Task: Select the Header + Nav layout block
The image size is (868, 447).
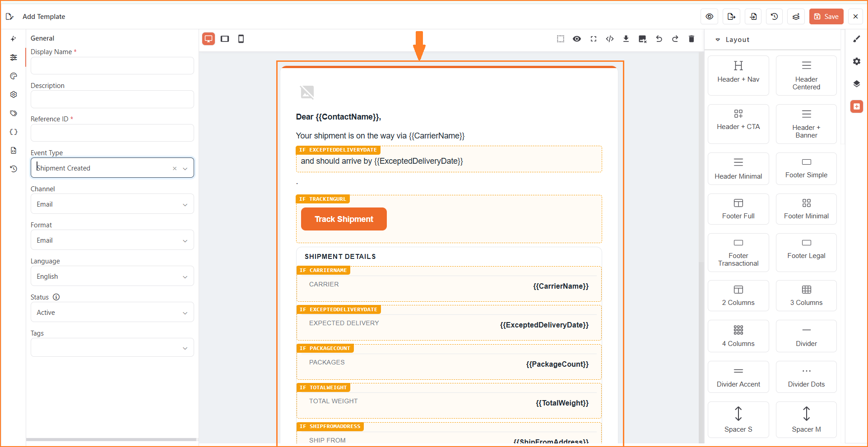Action: (738, 75)
